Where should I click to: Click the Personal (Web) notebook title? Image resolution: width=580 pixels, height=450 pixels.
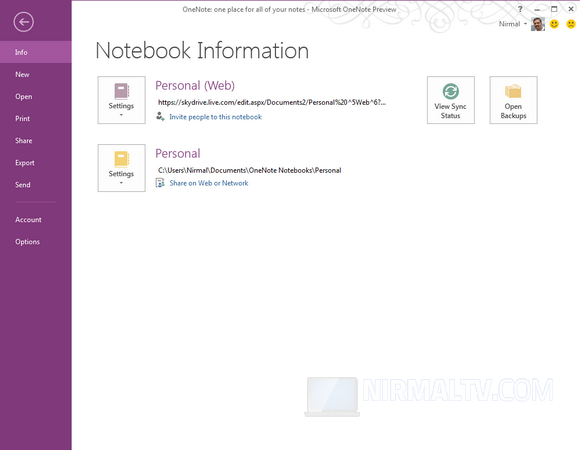[195, 85]
